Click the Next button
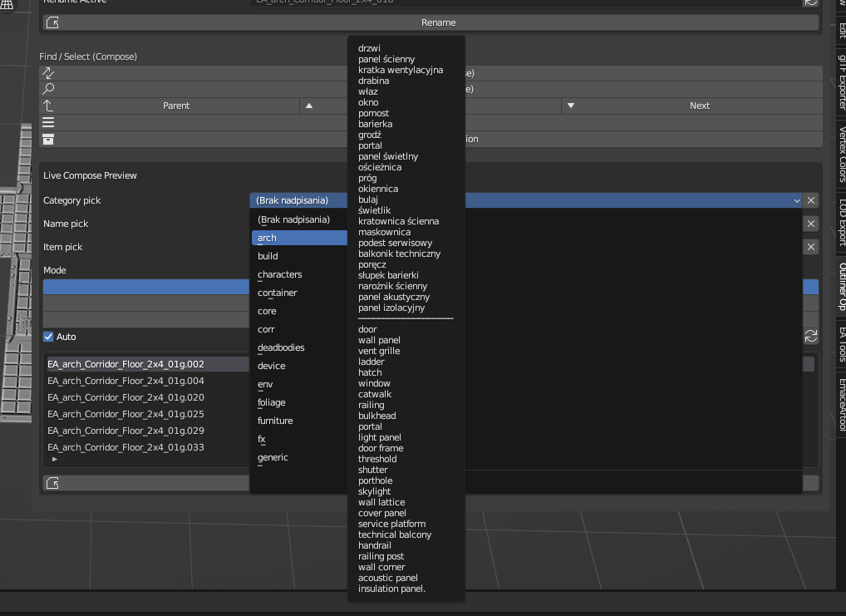846x616 pixels. pos(699,106)
